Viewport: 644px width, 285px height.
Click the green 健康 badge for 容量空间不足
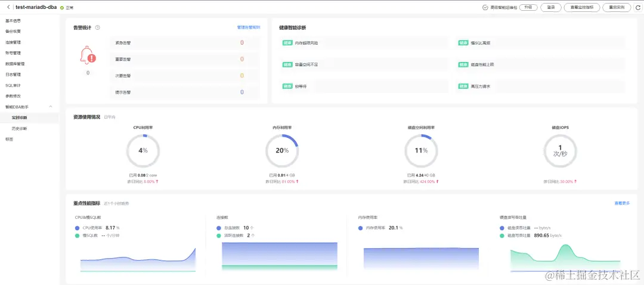coord(287,64)
